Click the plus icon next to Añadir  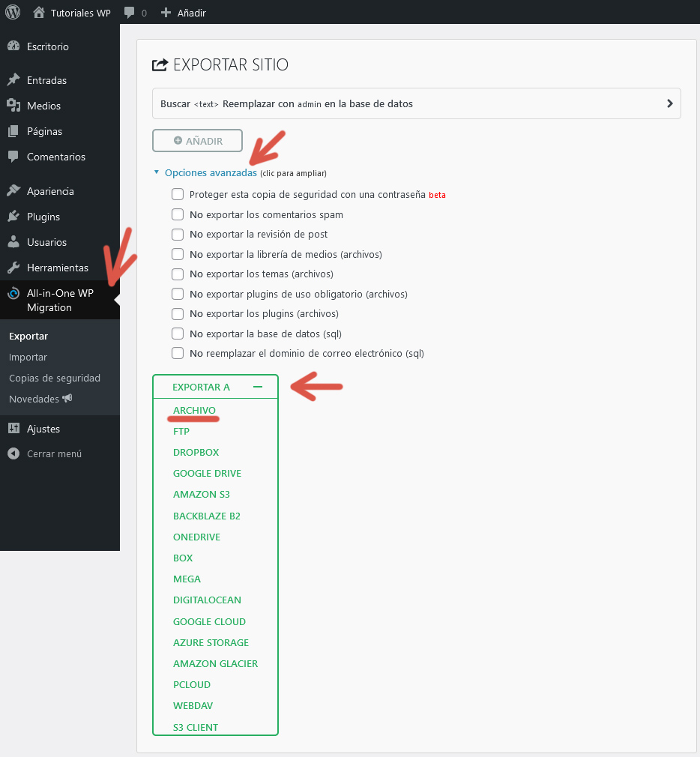pyautogui.click(x=166, y=13)
